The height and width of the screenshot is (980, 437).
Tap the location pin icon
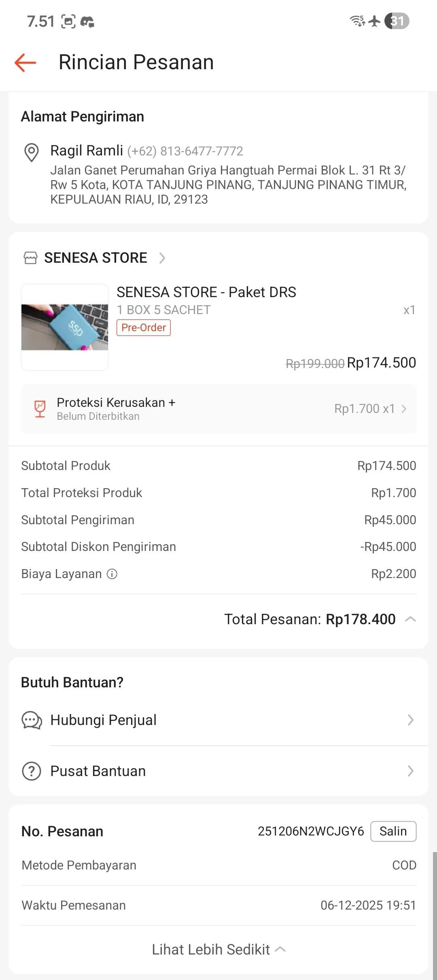[x=32, y=153]
